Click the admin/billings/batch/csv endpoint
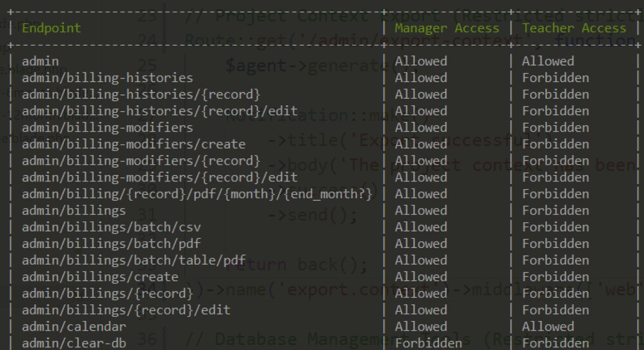This screenshot has height=350, width=644. 111,227
